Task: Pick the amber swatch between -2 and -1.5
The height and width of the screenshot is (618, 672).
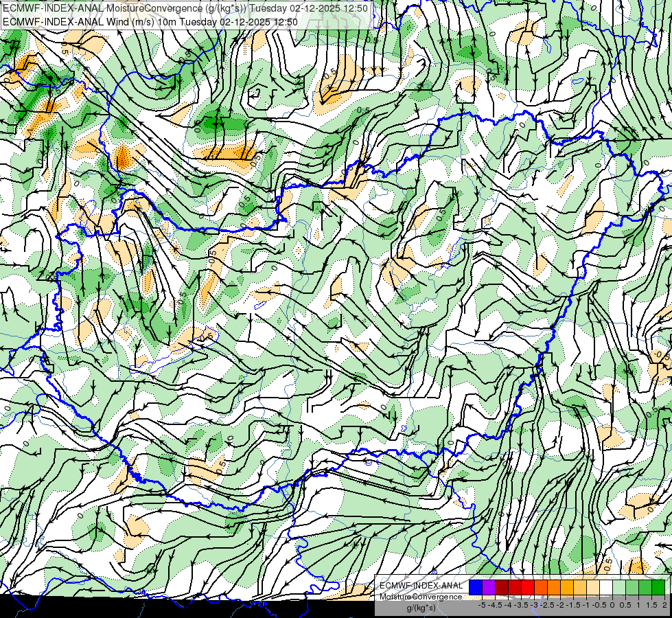Action: [x=567, y=587]
